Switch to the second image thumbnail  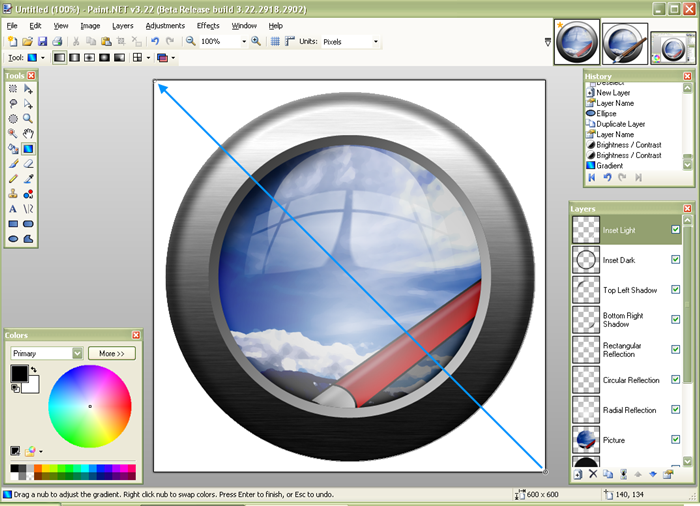click(625, 44)
